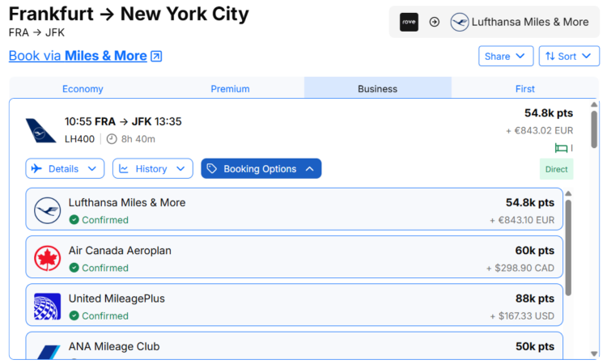
Task: Click outer scrollbar down arrow
Action: pos(594,353)
